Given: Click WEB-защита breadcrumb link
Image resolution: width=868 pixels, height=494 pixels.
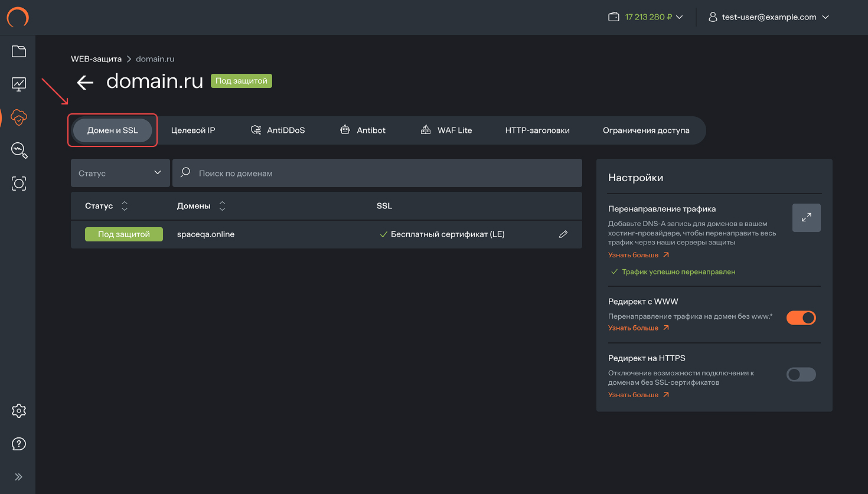Looking at the screenshot, I should tap(96, 59).
